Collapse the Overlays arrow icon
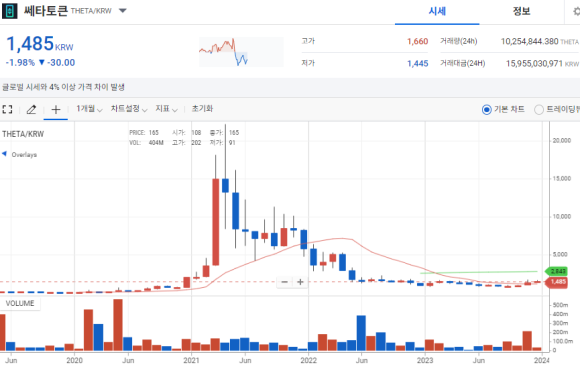The width and height of the screenshot is (580, 369). tap(4, 154)
